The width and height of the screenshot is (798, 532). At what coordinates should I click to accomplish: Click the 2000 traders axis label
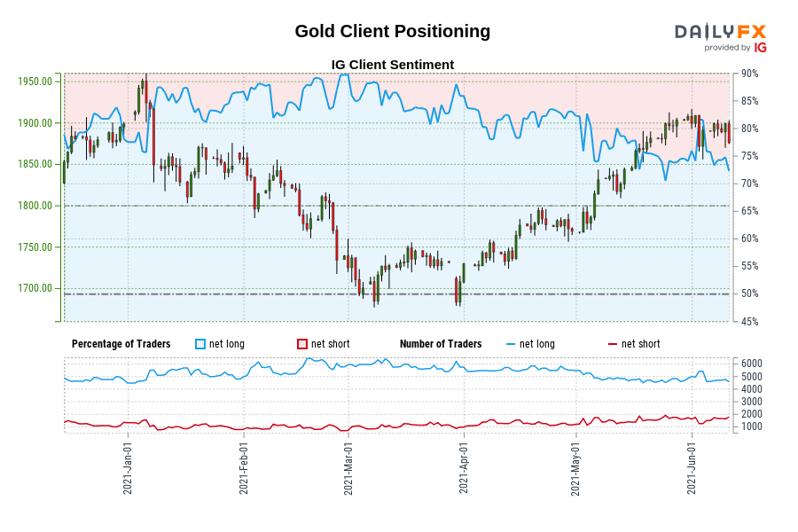752,414
